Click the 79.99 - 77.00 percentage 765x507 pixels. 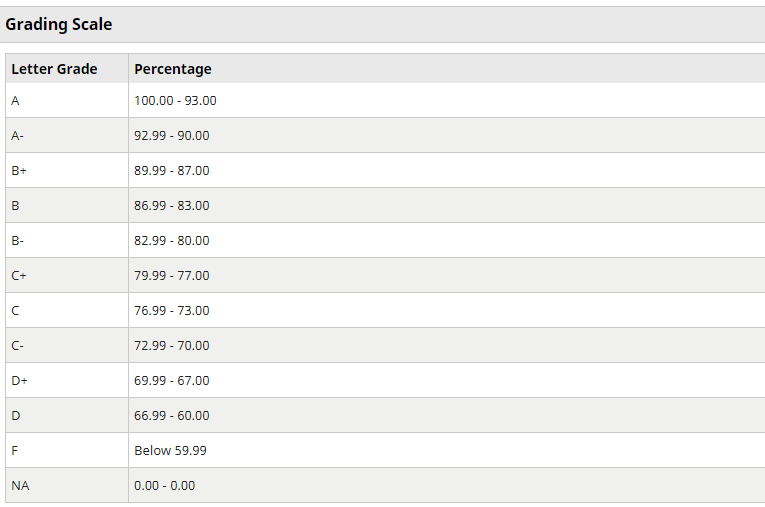[172, 276]
